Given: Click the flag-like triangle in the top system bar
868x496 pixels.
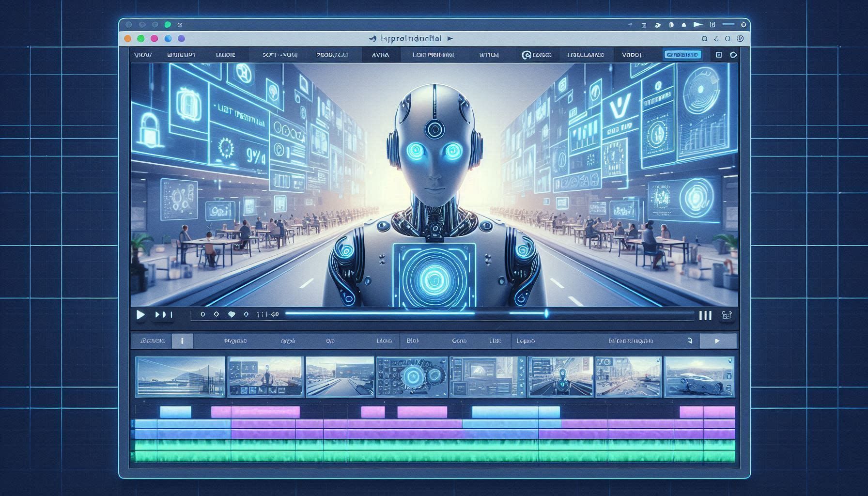Looking at the screenshot, I should (697, 24).
